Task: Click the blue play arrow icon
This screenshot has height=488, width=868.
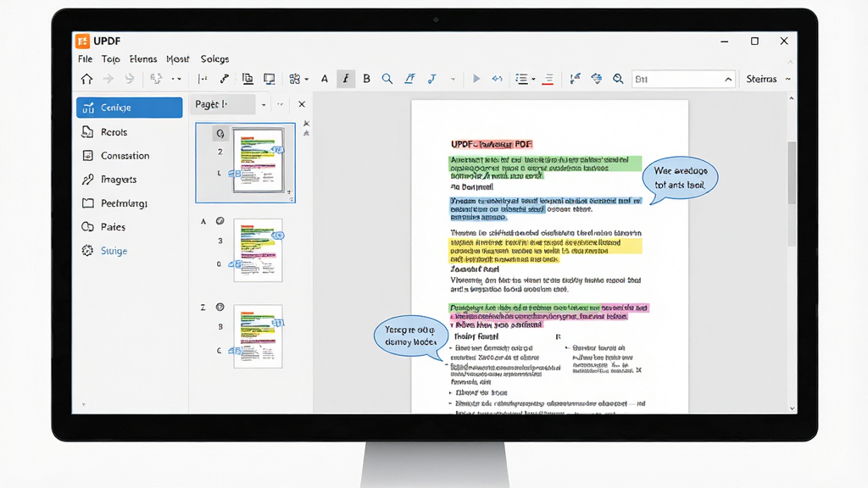Action: tap(476, 79)
